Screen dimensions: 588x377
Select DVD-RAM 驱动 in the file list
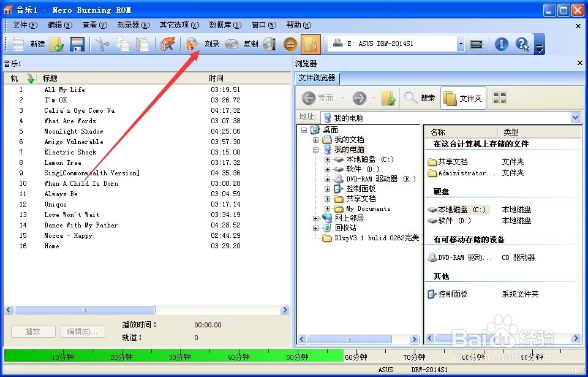coord(460,257)
